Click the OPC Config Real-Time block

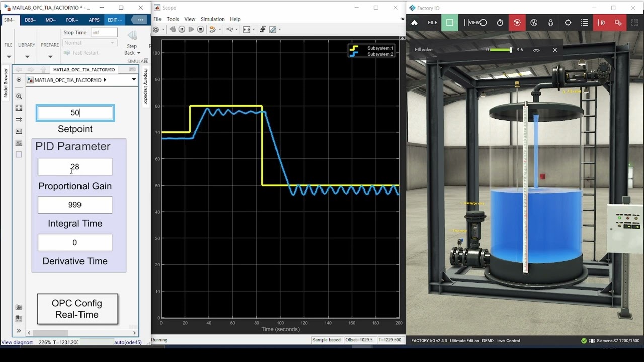click(x=77, y=309)
